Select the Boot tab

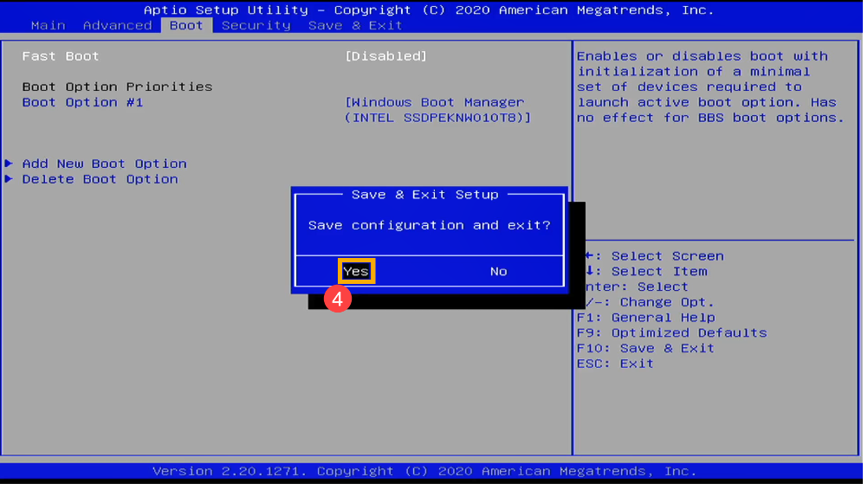[x=188, y=25]
